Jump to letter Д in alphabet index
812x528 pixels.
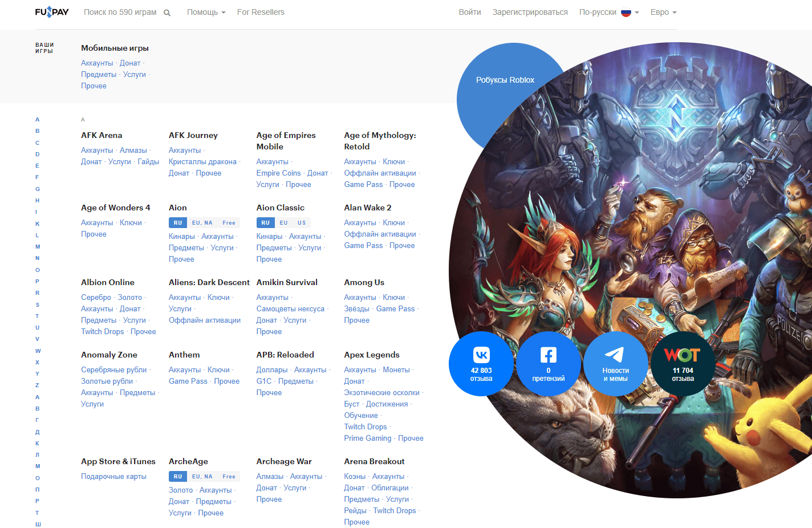point(38,432)
